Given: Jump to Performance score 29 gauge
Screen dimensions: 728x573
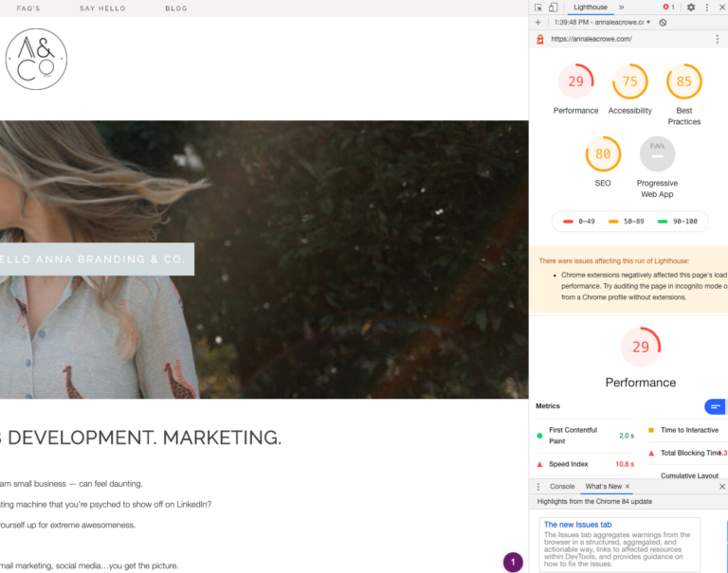Looking at the screenshot, I should coord(575,81).
